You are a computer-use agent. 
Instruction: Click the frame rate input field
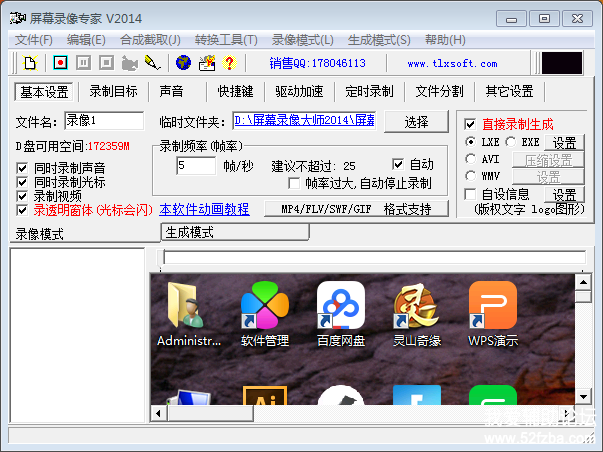196,166
